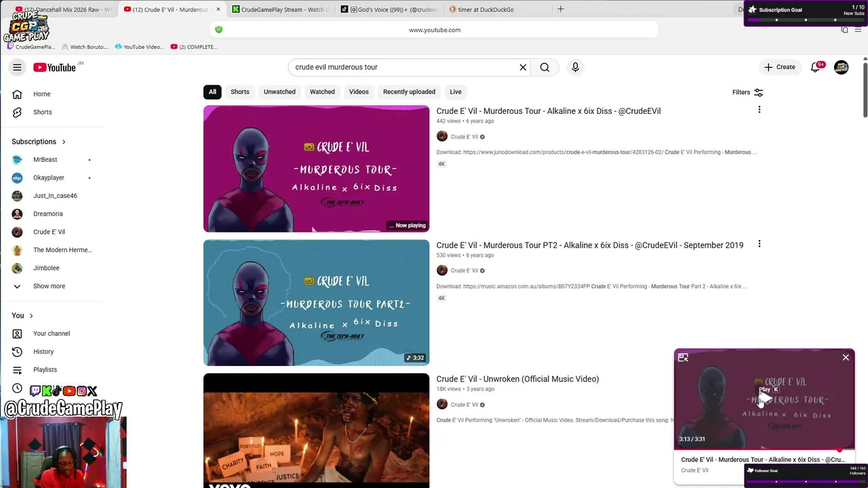Select the Recently uploaded filter chip
This screenshot has height=488, width=868.
[x=409, y=92]
